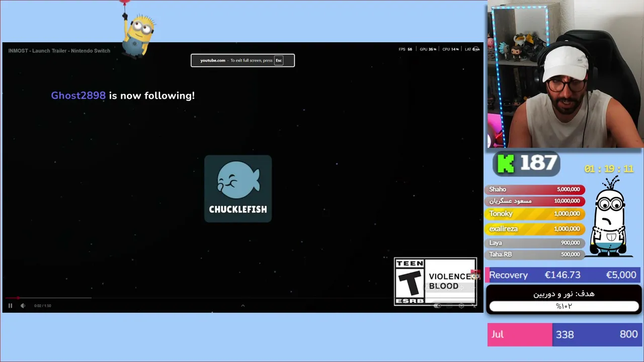Click the green Kick logo icon
Image resolution: width=644 pixels, height=362 pixels.
[506, 164]
